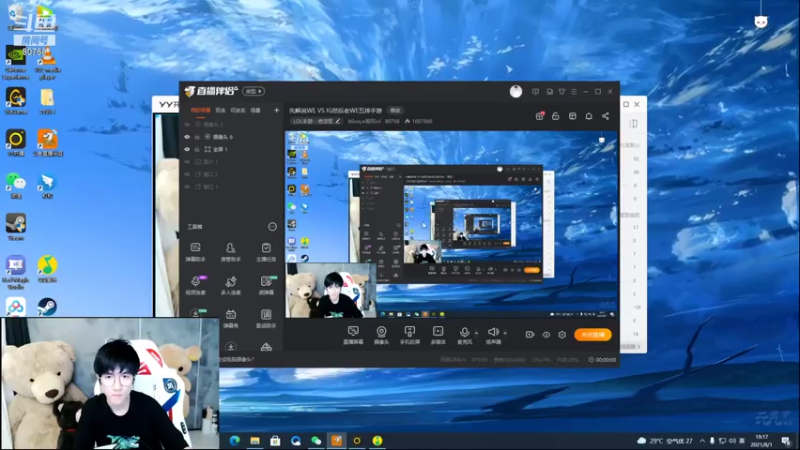Image resolution: width=800 pixels, height=450 pixels.
Task: Toggle visibility of the 全屏 1 source
Action: pos(187,149)
